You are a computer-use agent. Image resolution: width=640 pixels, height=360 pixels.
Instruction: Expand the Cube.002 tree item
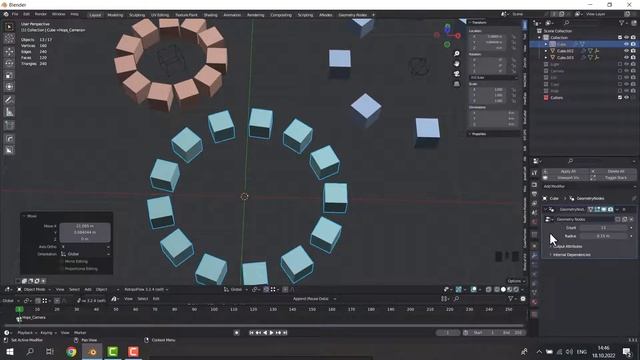(x=546, y=51)
